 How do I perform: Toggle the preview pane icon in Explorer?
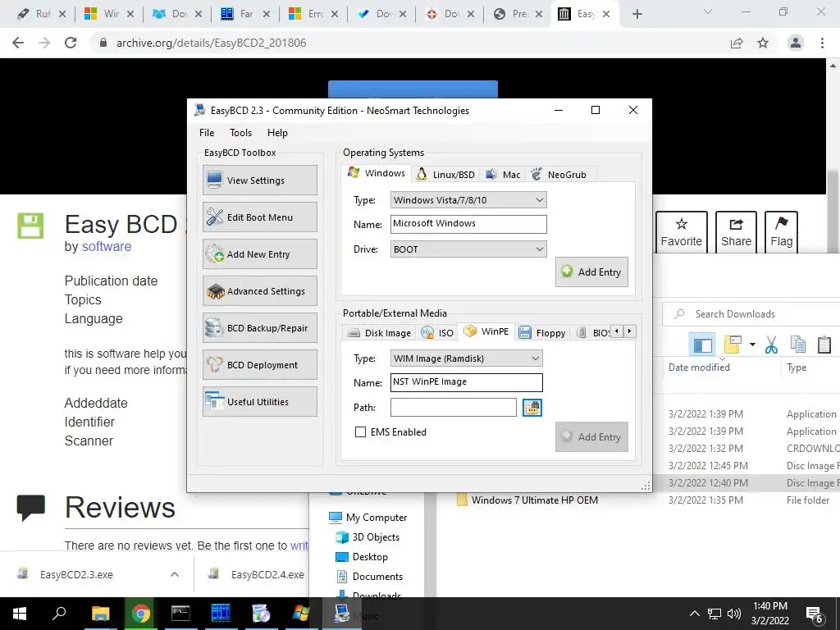tap(702, 345)
